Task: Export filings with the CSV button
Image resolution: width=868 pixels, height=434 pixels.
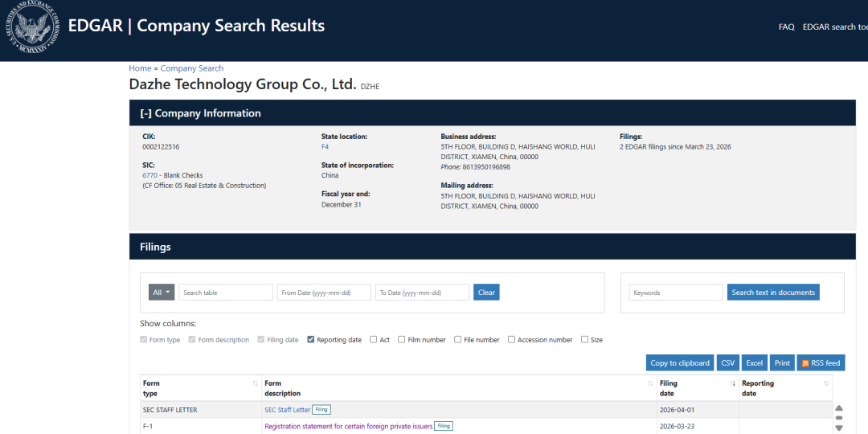Action: pyautogui.click(x=727, y=363)
